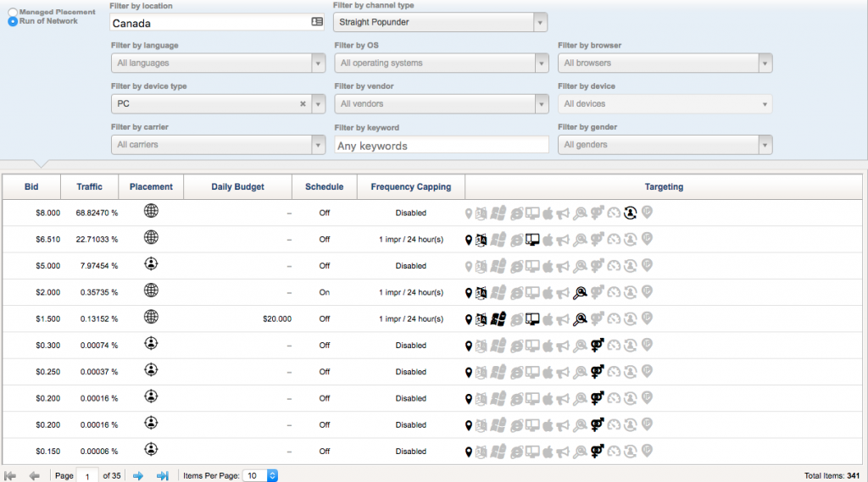868x482 pixels.
Task: Sort by the Traffic column header
Action: [89, 187]
